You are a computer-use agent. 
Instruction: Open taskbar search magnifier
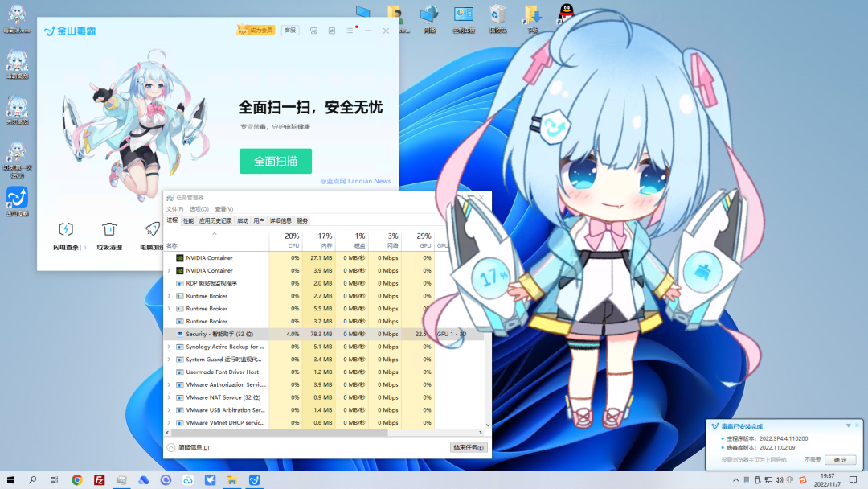pos(33,480)
